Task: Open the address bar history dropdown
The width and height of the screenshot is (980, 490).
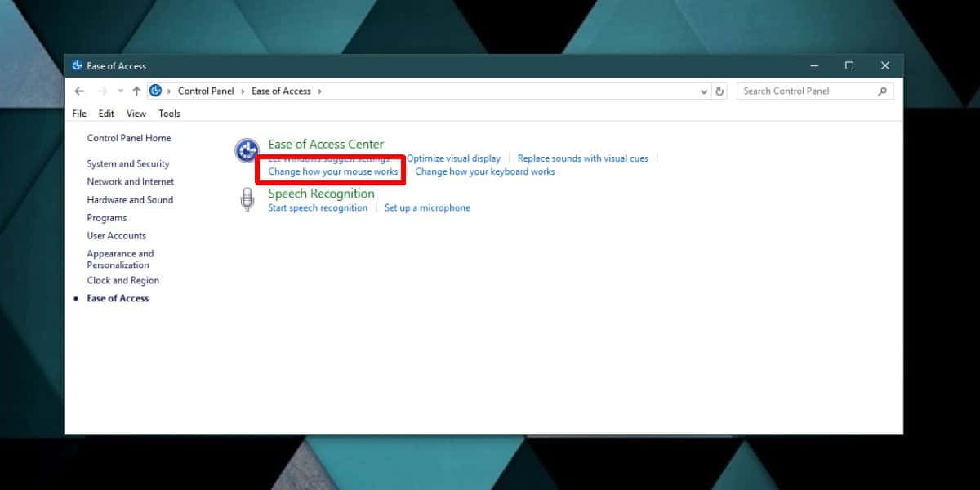Action: tap(705, 91)
